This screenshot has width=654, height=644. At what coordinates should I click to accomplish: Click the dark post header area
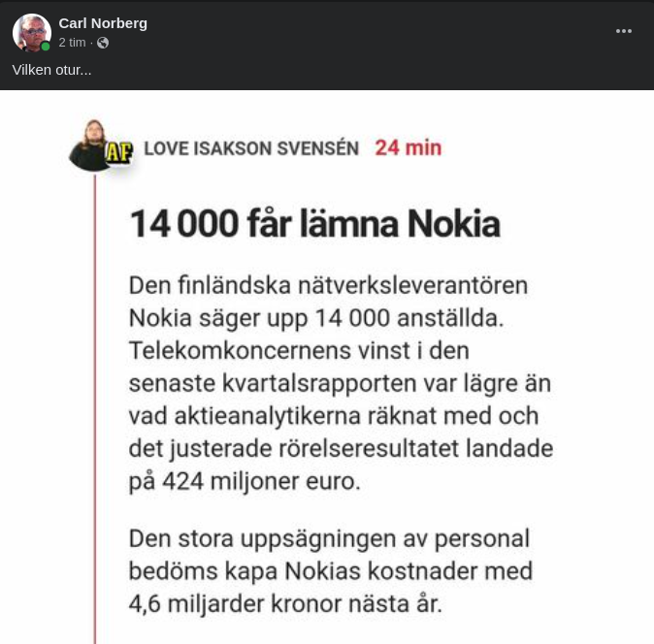(x=327, y=45)
